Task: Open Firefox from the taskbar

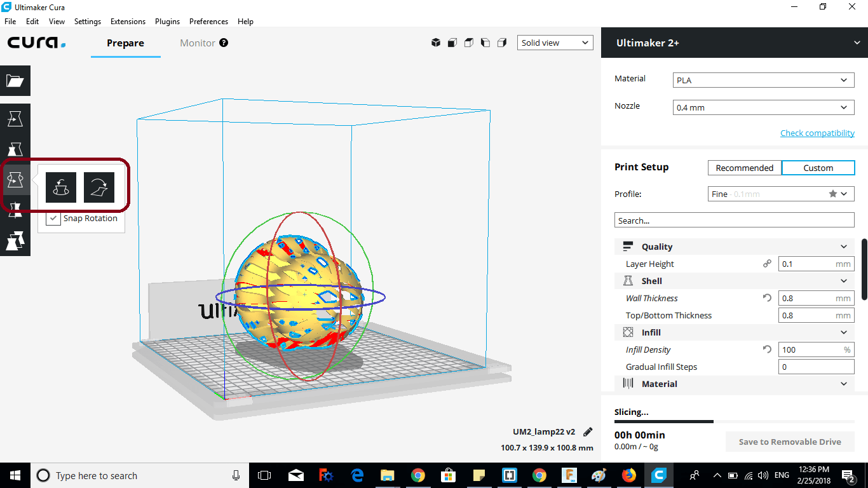Action: tap(628, 475)
